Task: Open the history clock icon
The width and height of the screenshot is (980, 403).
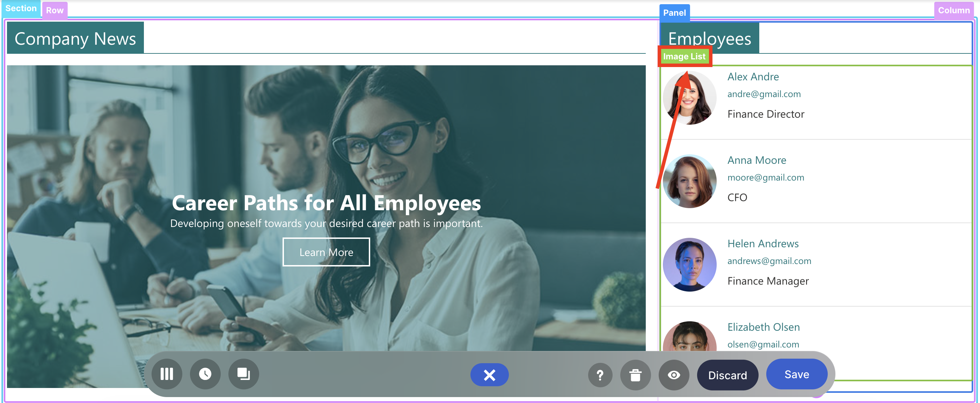Action: point(205,374)
